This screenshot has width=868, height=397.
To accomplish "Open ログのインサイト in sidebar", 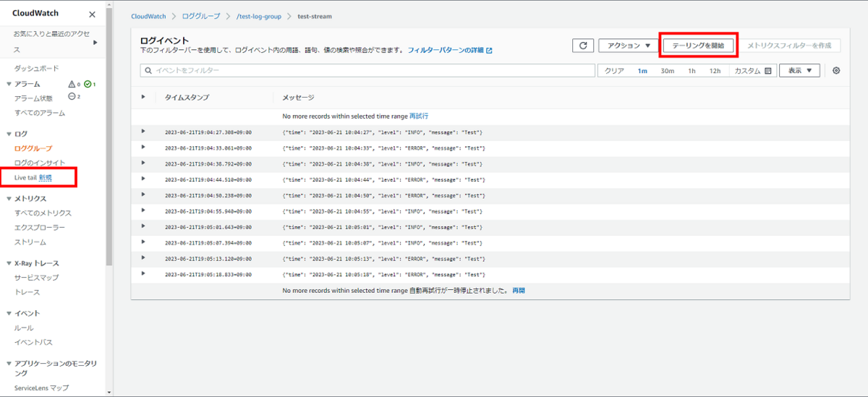I will [40, 163].
